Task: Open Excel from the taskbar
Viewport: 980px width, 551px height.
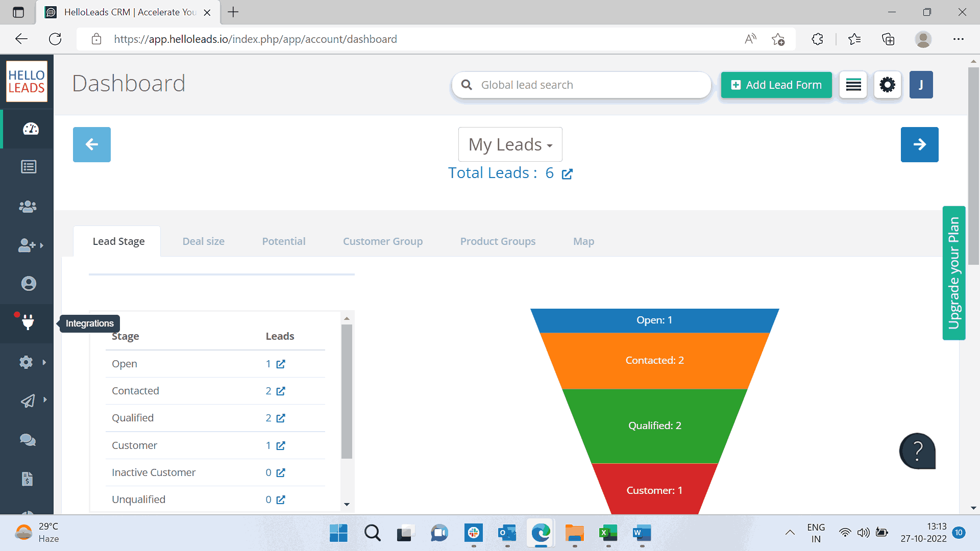Action: pyautogui.click(x=608, y=533)
